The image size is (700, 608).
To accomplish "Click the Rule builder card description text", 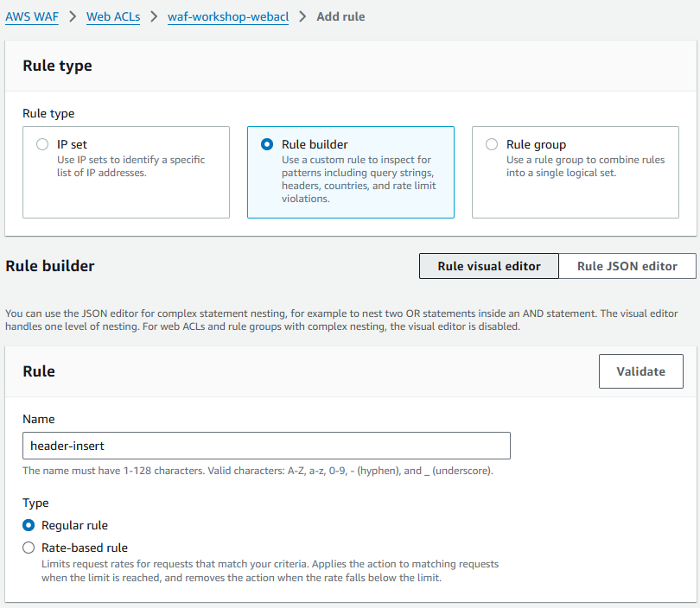I will [x=358, y=180].
